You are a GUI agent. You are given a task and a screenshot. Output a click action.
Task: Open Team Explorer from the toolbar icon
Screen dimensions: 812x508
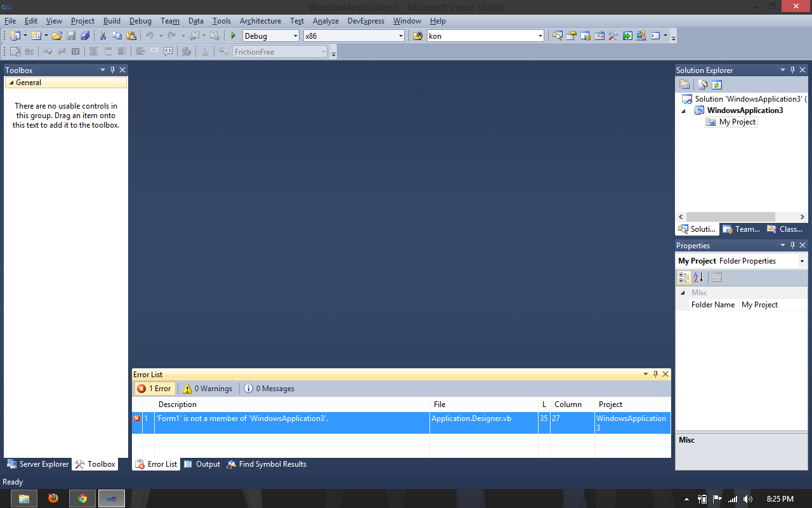point(586,36)
